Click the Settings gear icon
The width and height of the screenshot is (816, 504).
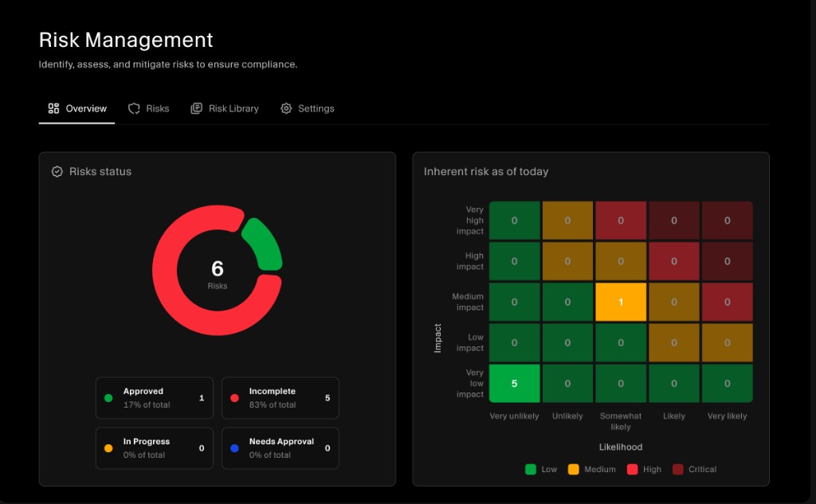[x=286, y=108]
